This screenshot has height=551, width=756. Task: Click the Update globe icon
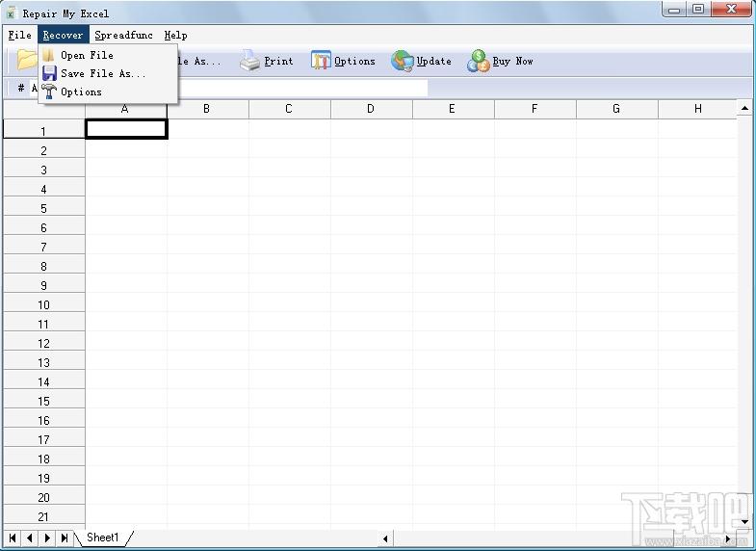403,62
